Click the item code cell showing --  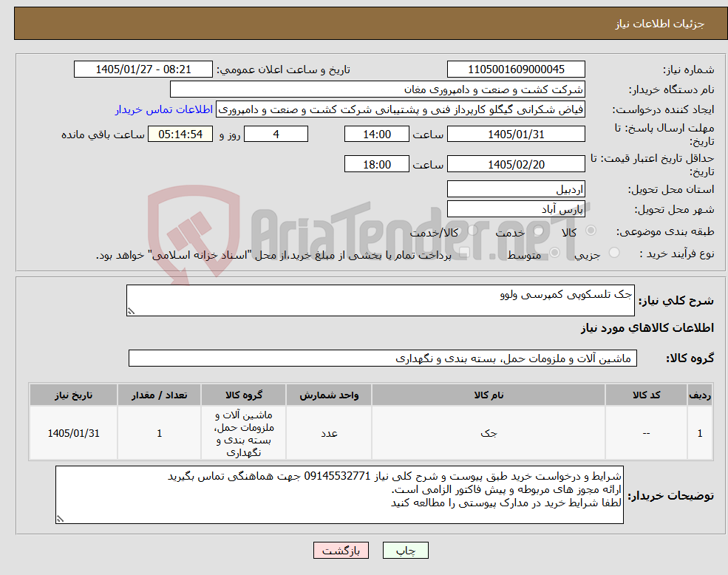click(646, 433)
